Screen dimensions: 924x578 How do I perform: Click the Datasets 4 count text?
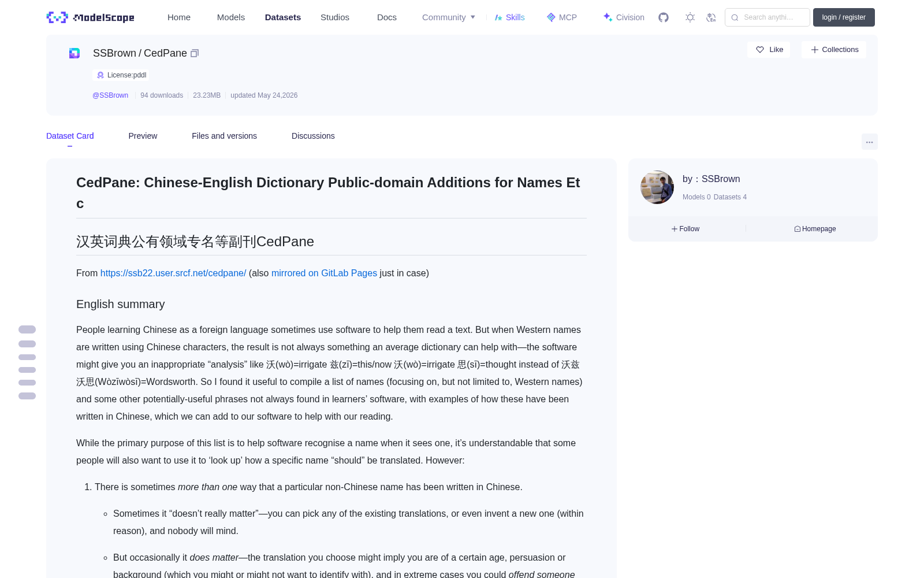(730, 197)
